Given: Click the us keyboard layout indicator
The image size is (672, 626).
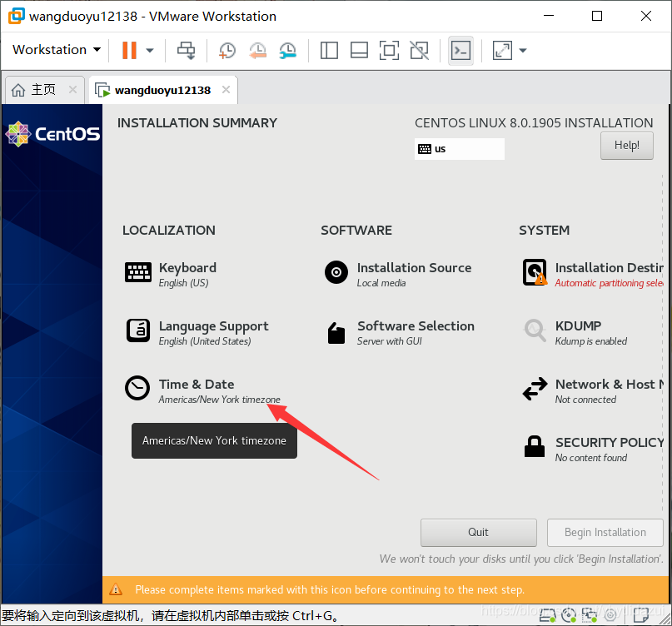Looking at the screenshot, I should click(459, 149).
